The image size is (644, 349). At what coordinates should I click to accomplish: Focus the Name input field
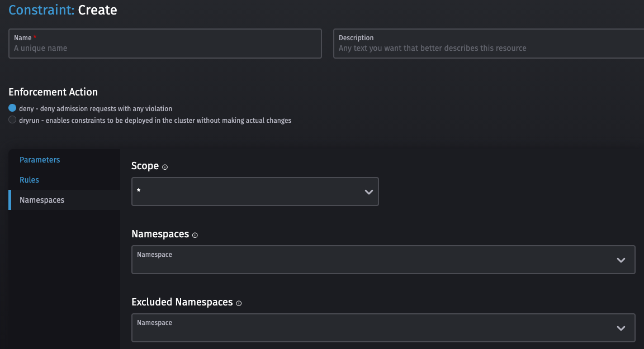(165, 48)
